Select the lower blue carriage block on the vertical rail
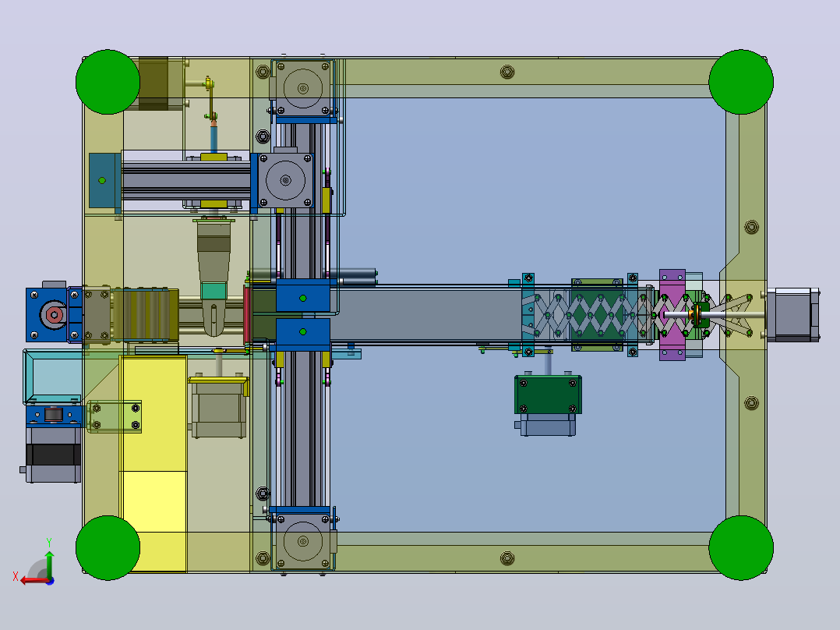This screenshot has width=840, height=630. pyautogui.click(x=302, y=336)
